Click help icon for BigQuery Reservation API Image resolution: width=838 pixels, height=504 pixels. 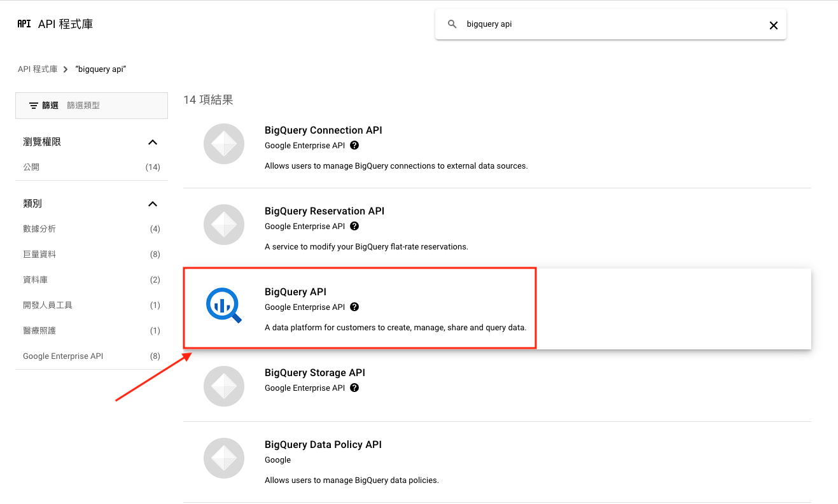pyautogui.click(x=354, y=226)
